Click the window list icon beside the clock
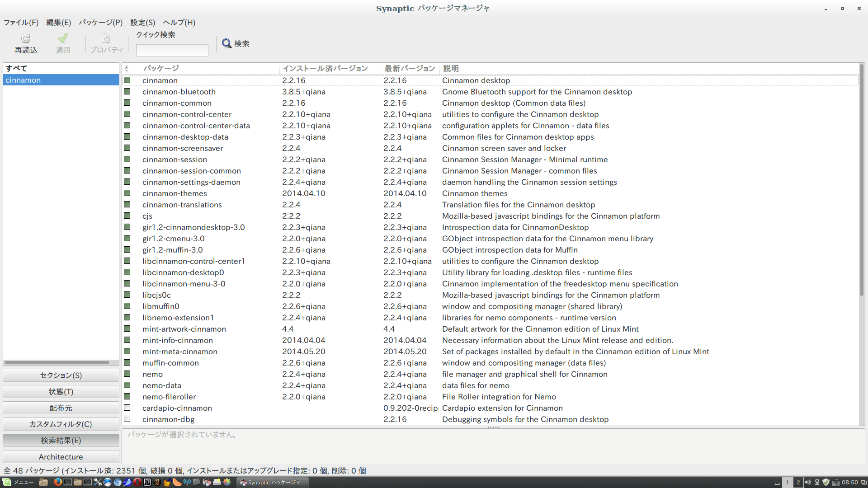 (863, 483)
